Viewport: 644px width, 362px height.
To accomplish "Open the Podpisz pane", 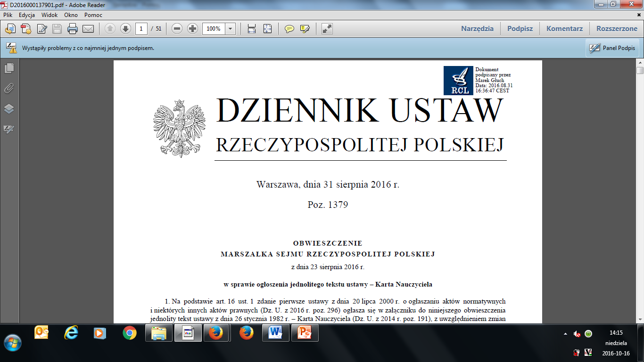I will tap(520, 29).
